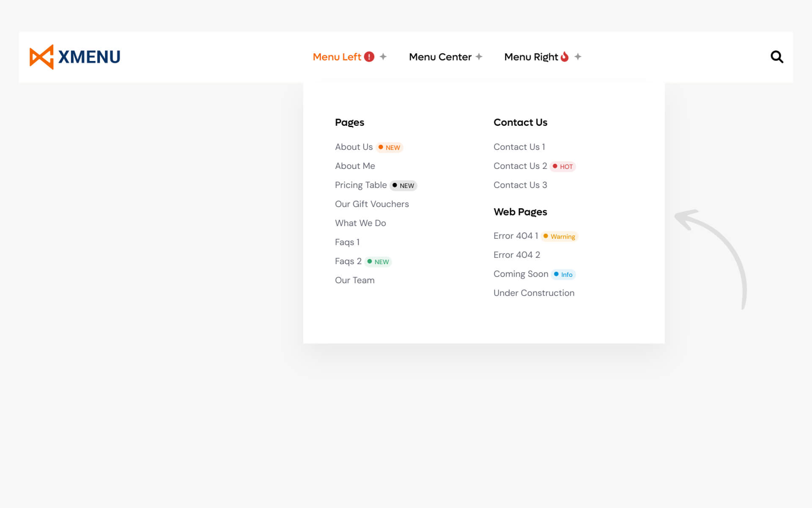
Task: Open Contact Us 3 page
Action: pyautogui.click(x=520, y=185)
